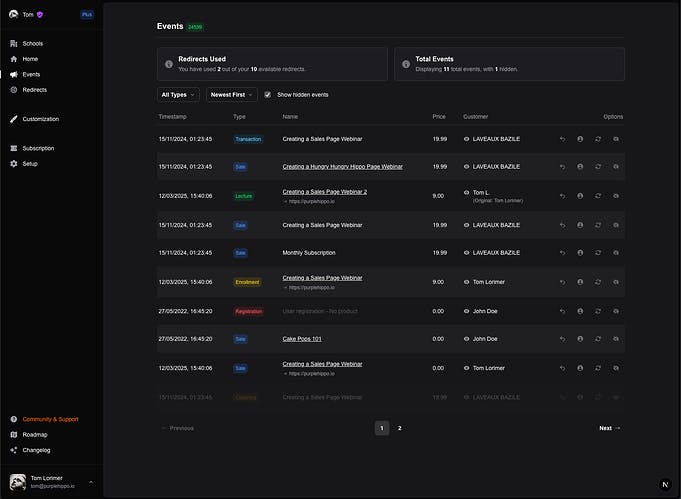Image resolution: width=681 pixels, height=499 pixels.
Task: Open the All Types filter dropdown
Action: 178,95
